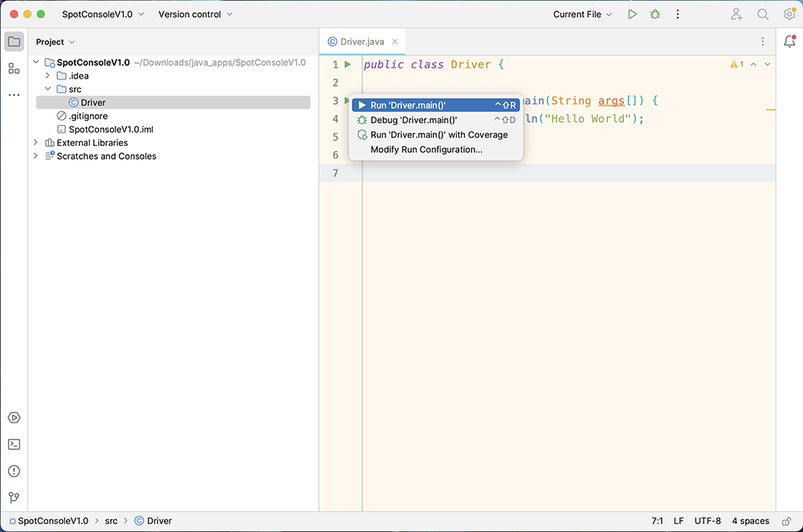Expand the .idea folder
This screenshot has height=532, width=803.
(47, 76)
